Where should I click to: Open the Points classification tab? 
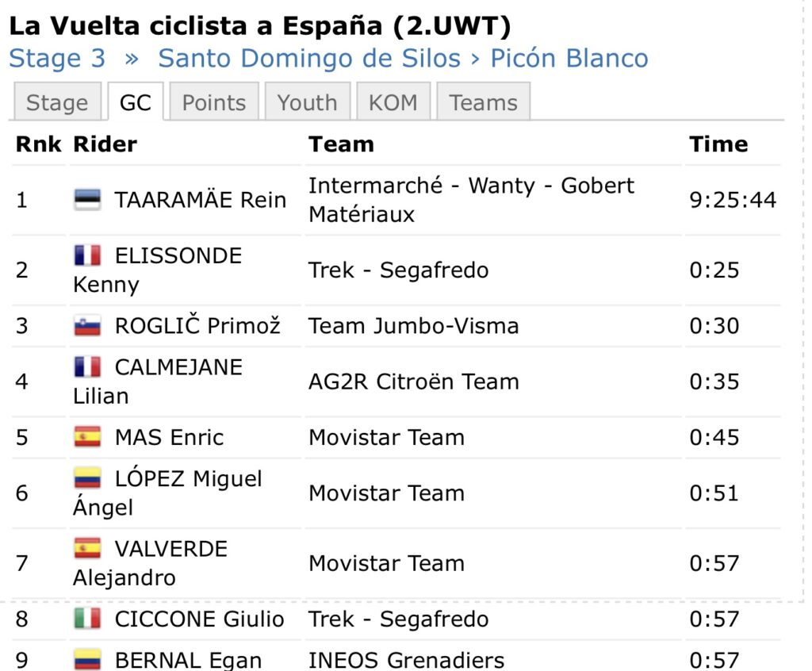[x=214, y=102]
